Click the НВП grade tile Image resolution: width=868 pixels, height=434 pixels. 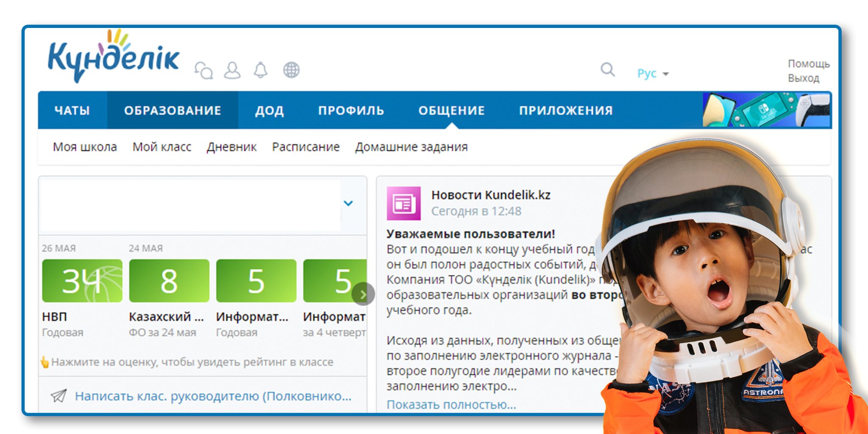point(82,281)
